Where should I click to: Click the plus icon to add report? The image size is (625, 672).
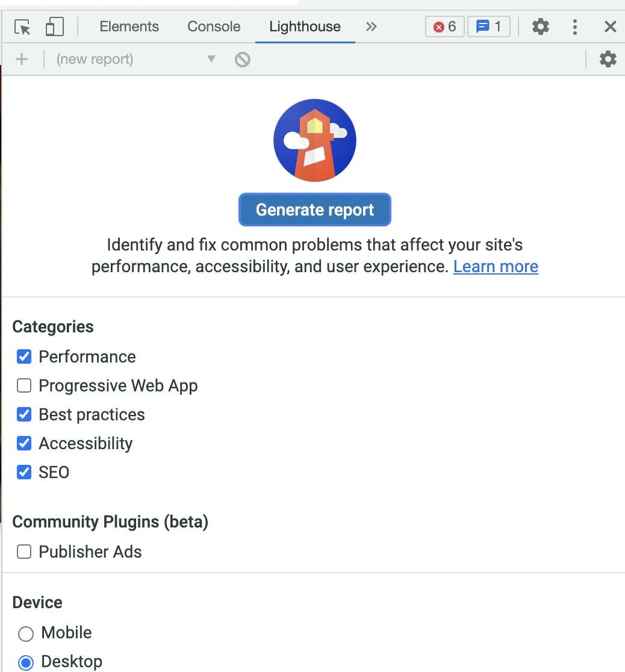tap(22, 59)
